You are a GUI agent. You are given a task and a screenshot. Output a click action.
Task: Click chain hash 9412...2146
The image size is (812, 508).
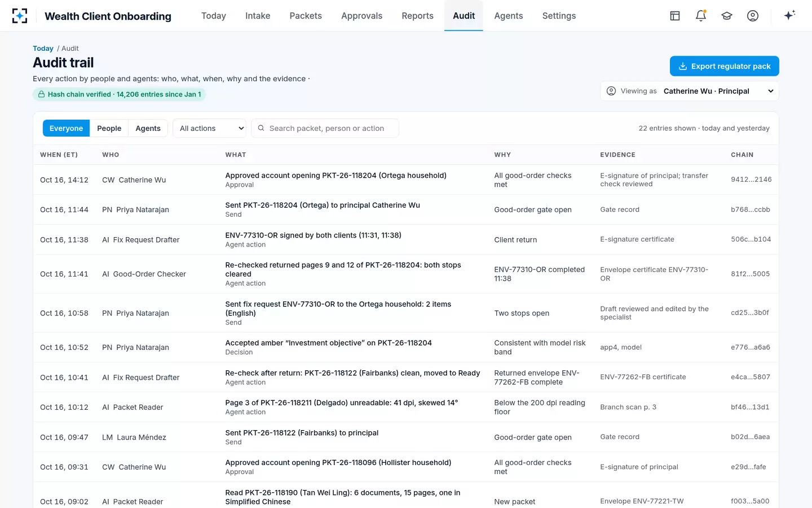[751, 179]
